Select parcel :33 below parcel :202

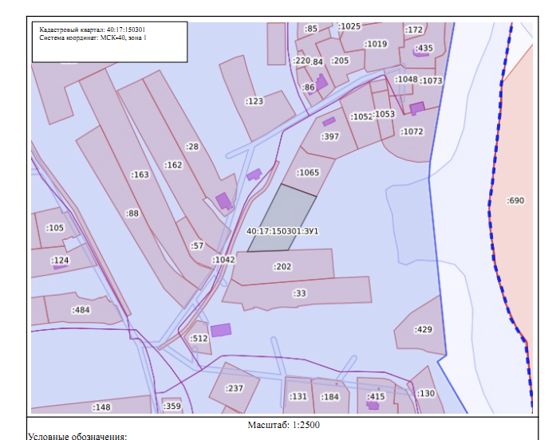click(x=299, y=293)
